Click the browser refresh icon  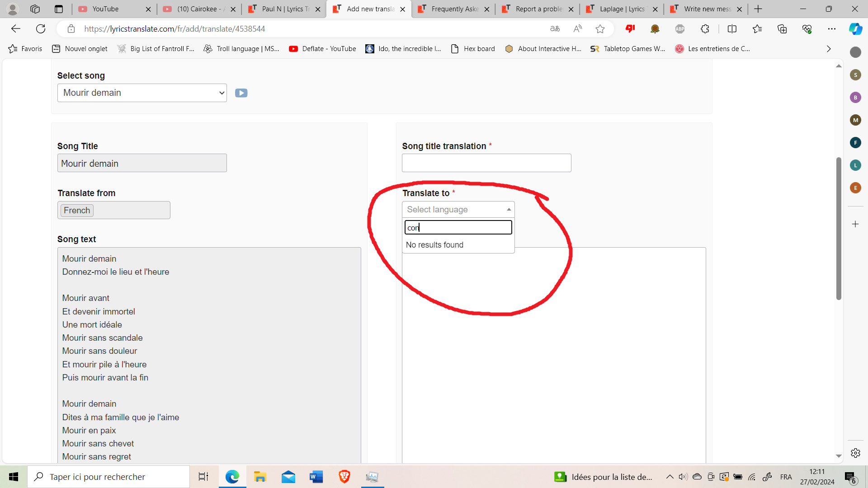41,29
